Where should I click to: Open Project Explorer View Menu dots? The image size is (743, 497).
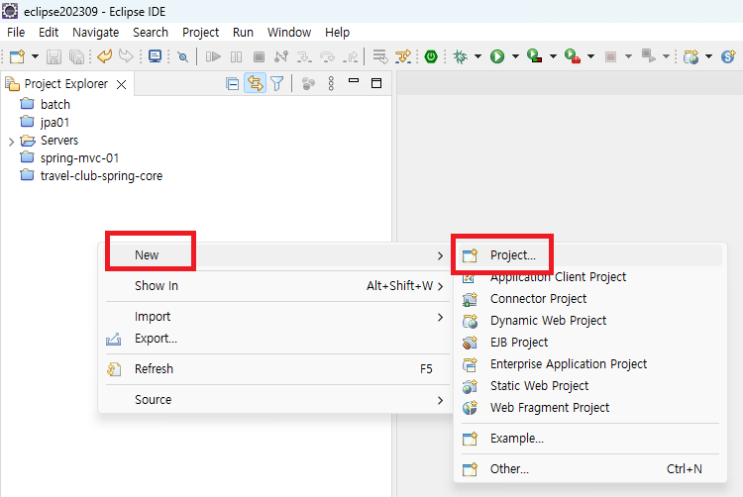(331, 83)
